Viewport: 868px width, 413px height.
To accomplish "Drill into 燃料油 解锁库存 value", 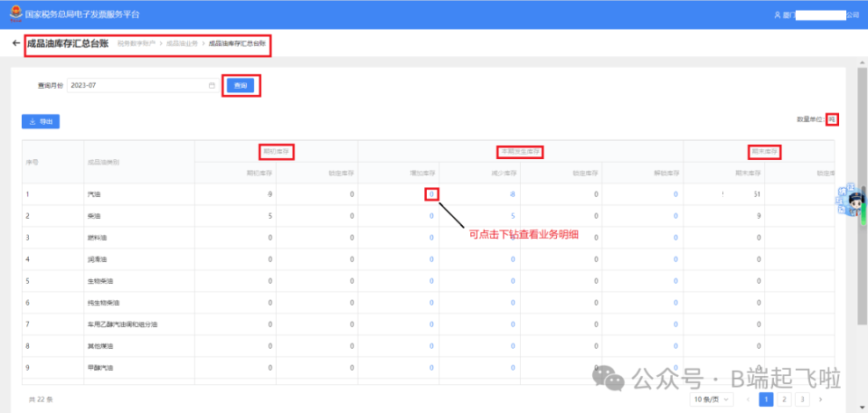I will pyautogui.click(x=675, y=238).
